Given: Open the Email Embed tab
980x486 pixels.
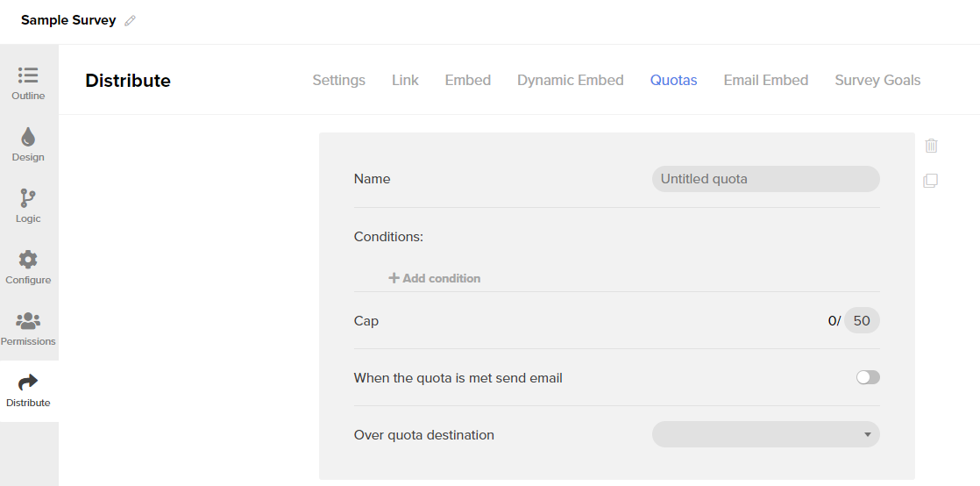Looking at the screenshot, I should pyautogui.click(x=765, y=80).
